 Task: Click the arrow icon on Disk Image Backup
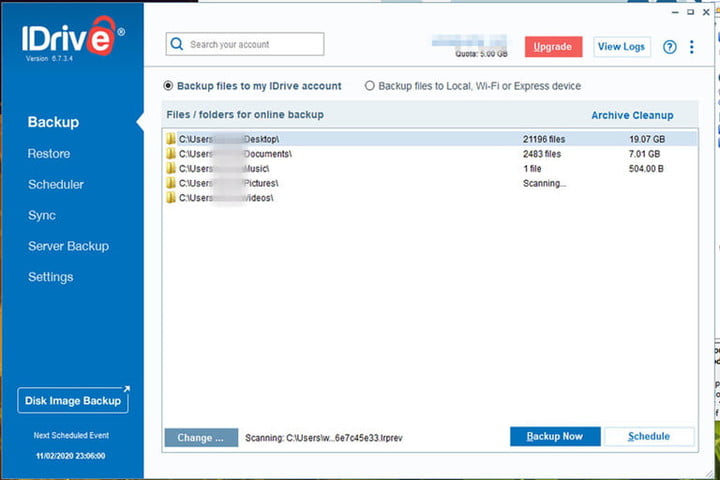126,389
